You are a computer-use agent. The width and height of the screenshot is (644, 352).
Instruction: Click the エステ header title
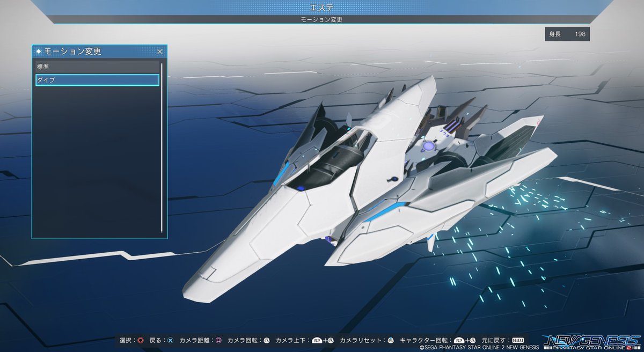(321, 7)
